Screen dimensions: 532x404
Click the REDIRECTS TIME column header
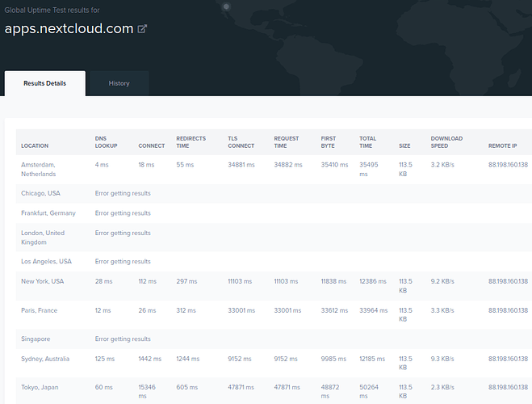[x=191, y=142]
